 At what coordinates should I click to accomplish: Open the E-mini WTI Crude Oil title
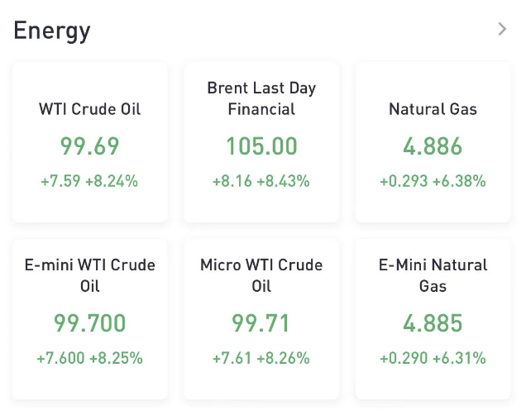coord(89,276)
